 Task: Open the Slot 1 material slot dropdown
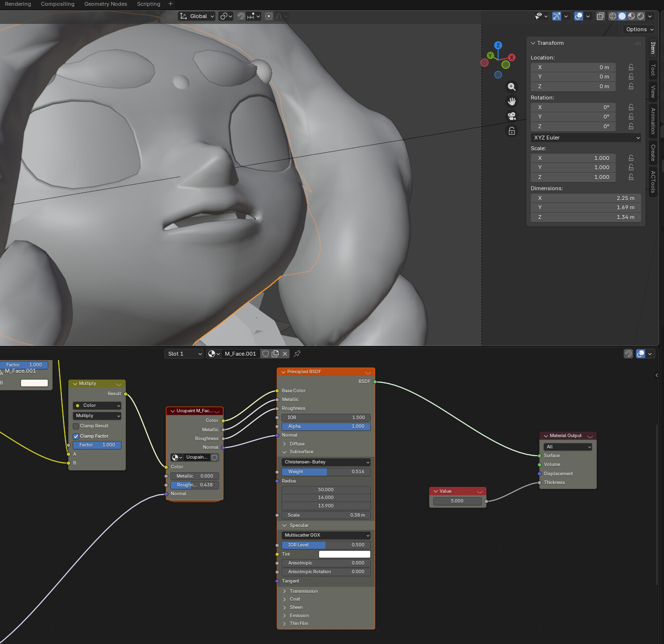pos(184,354)
